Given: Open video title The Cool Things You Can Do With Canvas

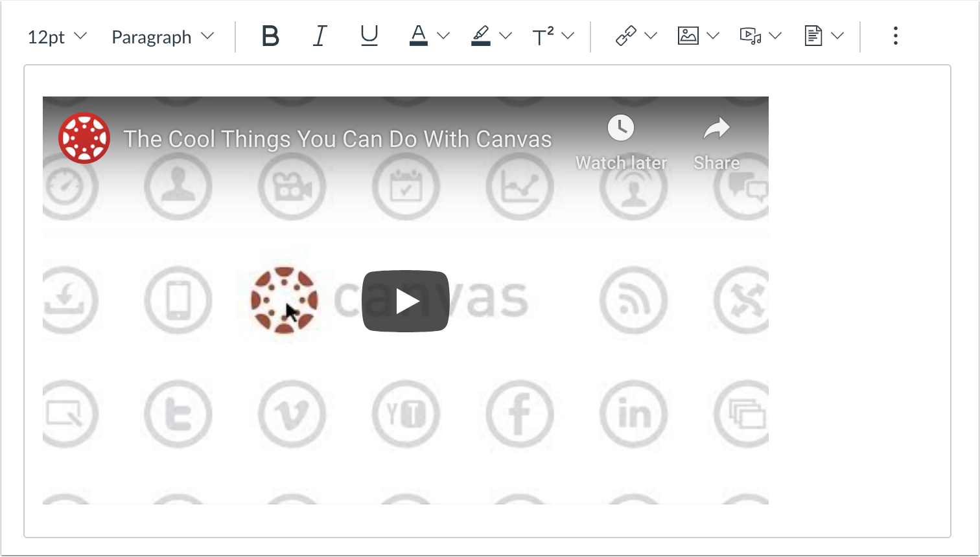Looking at the screenshot, I should [x=338, y=139].
